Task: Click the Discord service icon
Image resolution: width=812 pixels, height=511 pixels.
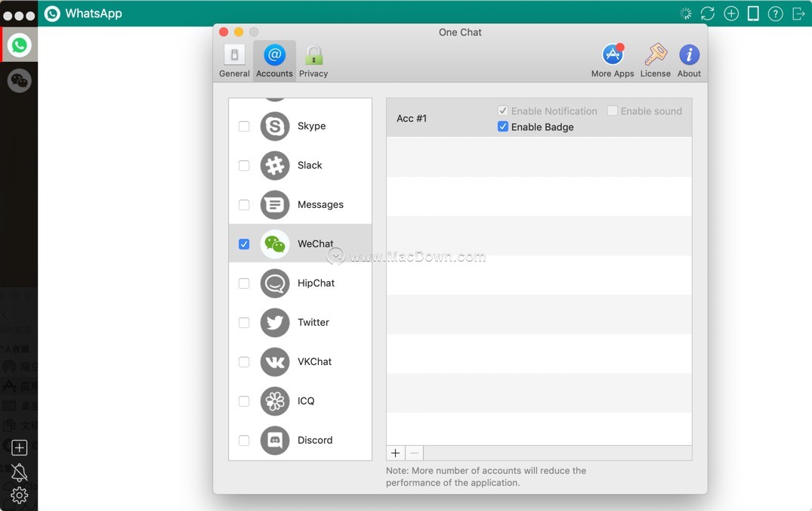Action: click(275, 441)
